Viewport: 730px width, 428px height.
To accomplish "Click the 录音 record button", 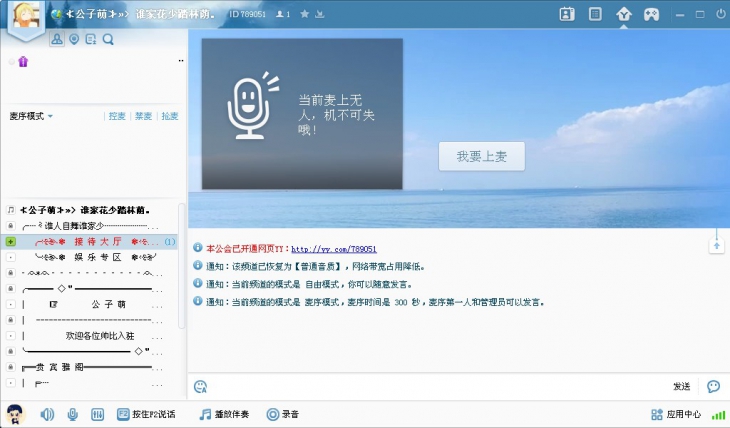I will tap(282, 414).
